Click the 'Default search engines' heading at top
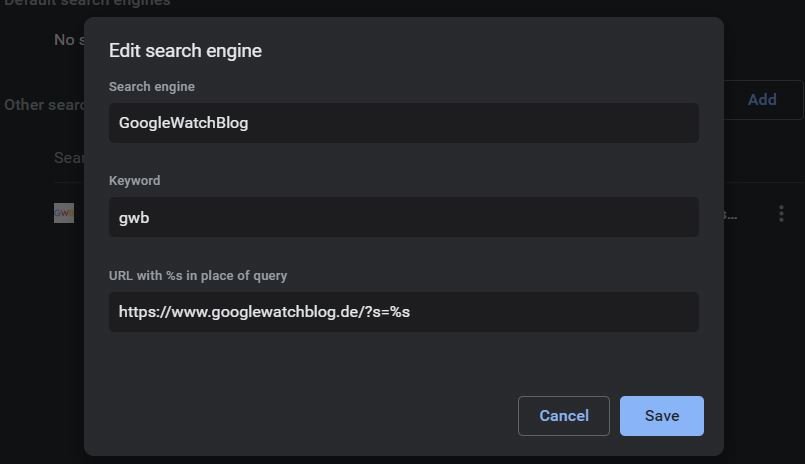 click(x=86, y=3)
